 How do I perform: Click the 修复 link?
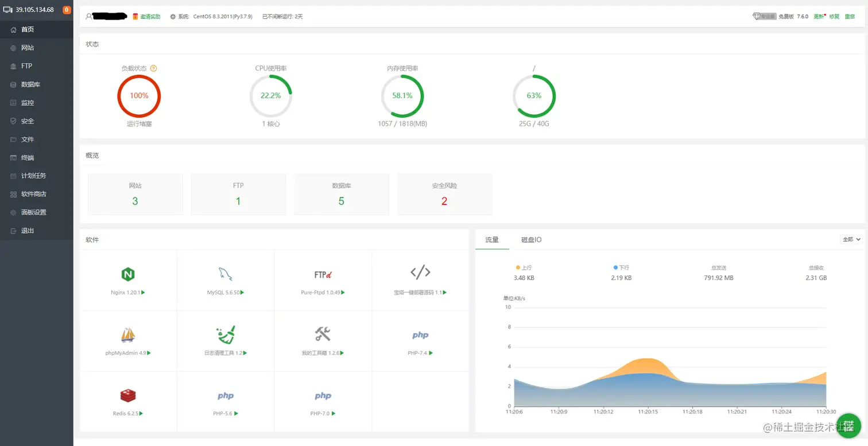(834, 17)
